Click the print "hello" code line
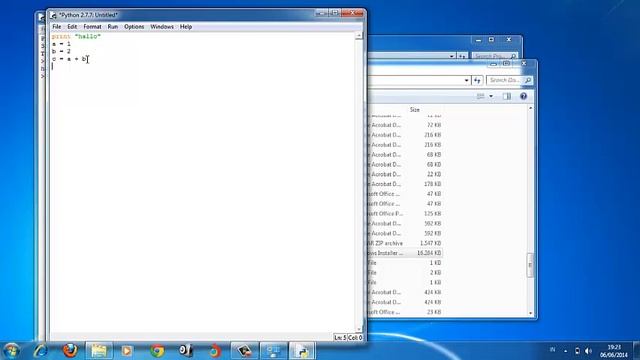640x360 pixels. coord(76,36)
